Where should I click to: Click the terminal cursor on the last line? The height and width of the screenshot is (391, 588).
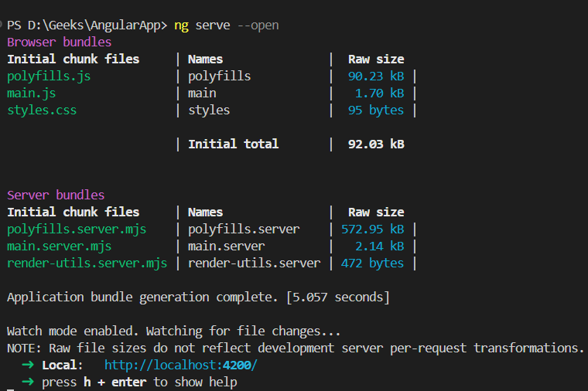11,389
